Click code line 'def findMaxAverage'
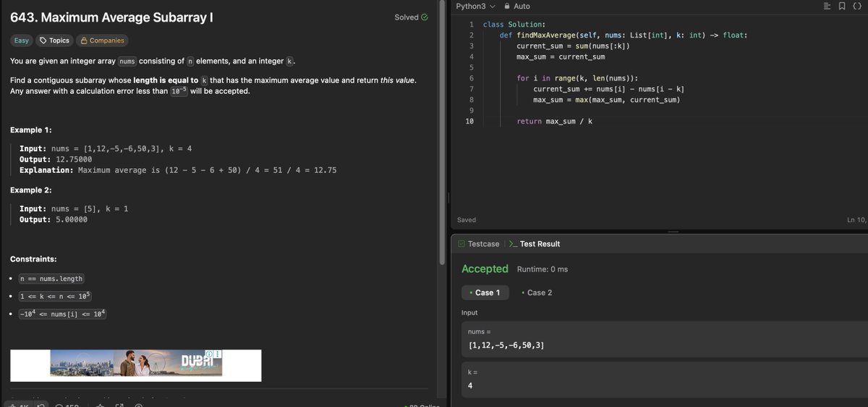The height and width of the screenshot is (407, 868). point(624,35)
